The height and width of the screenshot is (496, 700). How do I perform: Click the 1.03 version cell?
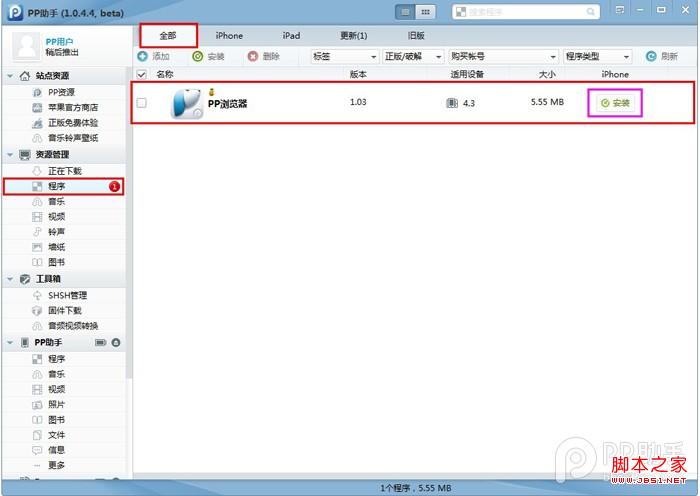coord(358,102)
